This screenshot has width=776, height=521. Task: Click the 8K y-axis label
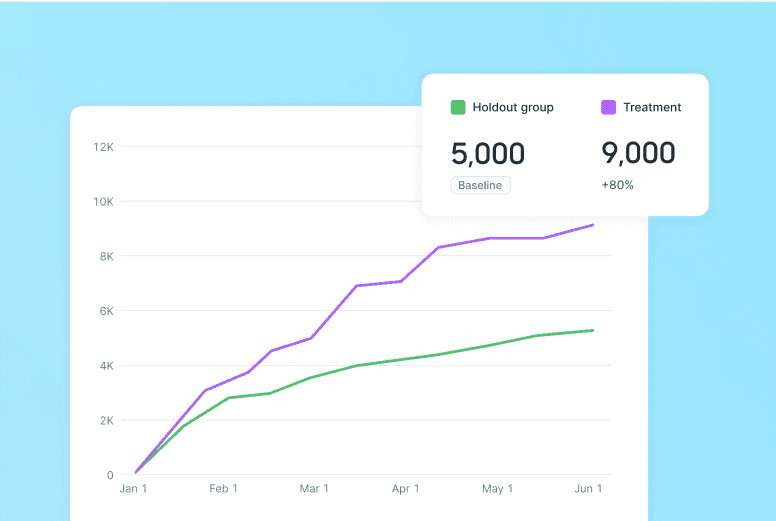106,256
